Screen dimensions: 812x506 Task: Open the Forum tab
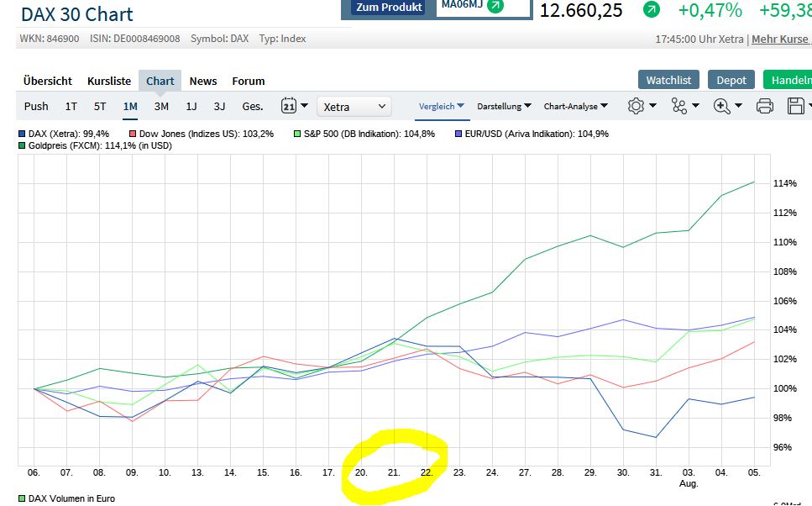pyautogui.click(x=248, y=81)
